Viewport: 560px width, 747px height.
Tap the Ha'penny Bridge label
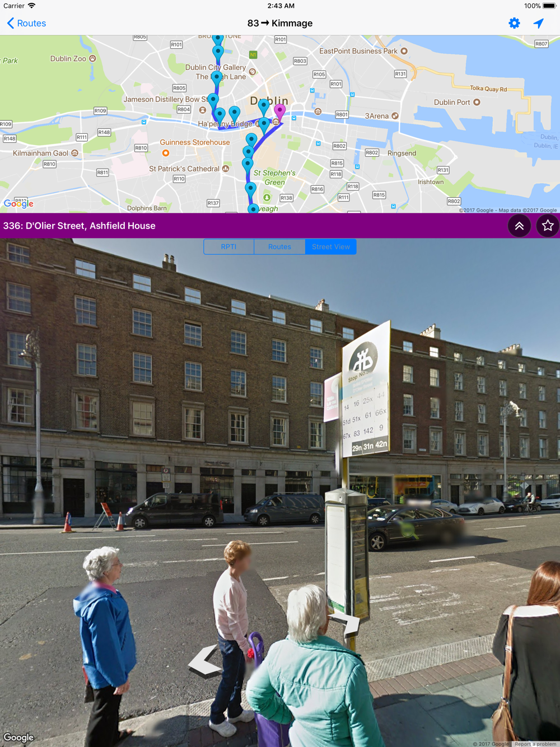[225, 123]
